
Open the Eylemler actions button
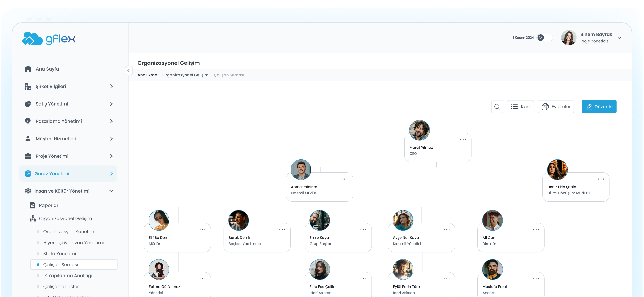(x=556, y=107)
